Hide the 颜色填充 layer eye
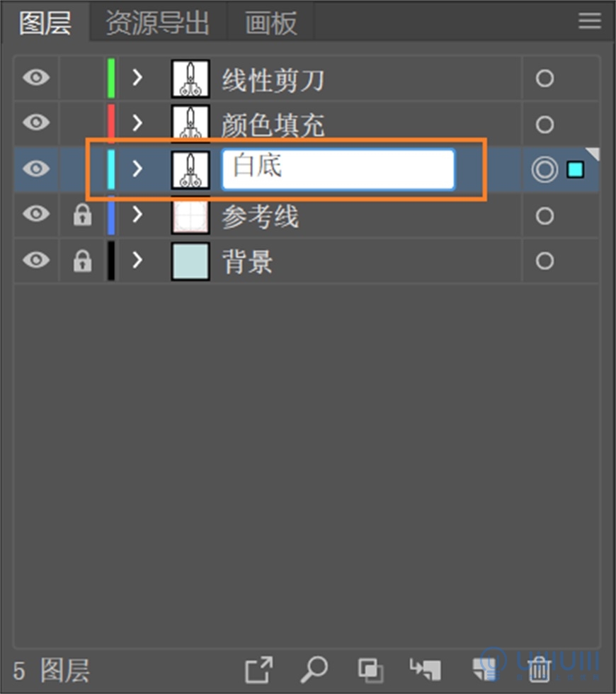This screenshot has width=616, height=694. click(36, 123)
